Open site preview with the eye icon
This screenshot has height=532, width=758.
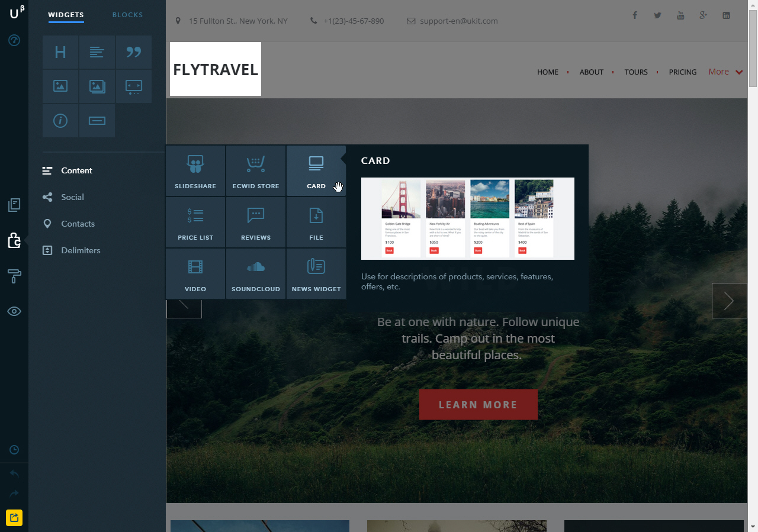pyautogui.click(x=14, y=311)
